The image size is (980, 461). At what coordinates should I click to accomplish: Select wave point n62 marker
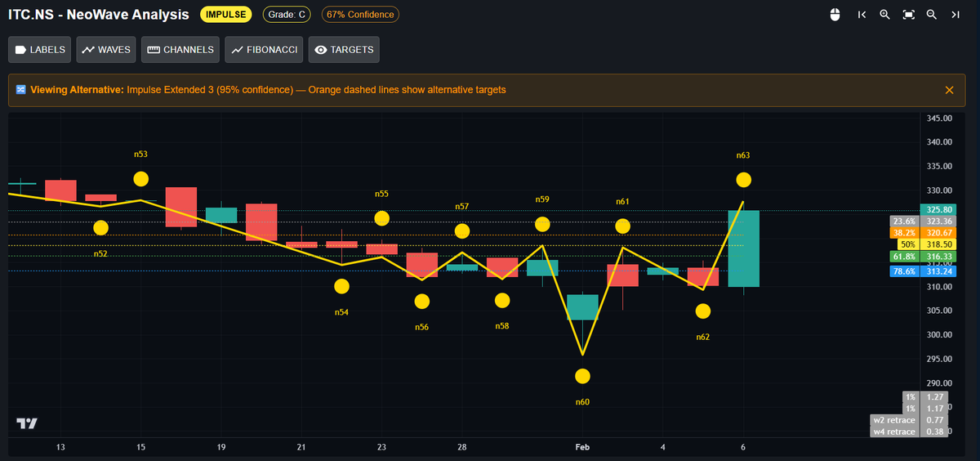(x=703, y=311)
